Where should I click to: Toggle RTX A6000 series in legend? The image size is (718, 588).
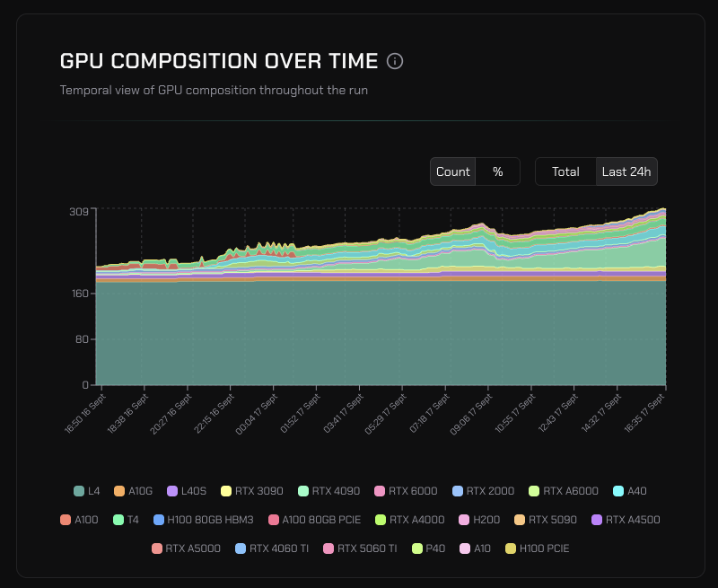pos(564,491)
